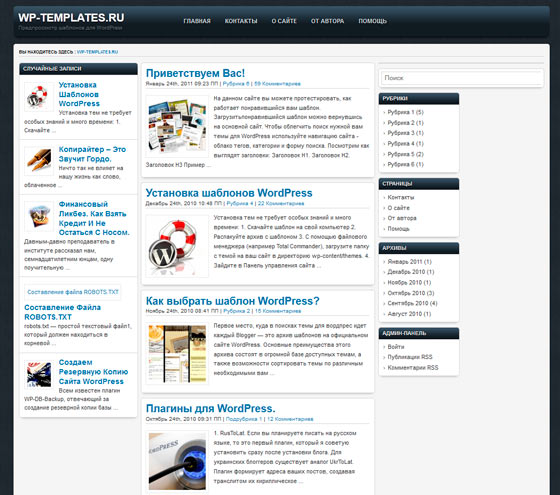Open Как выбрать шаблон WordPress? title
This screenshot has width=560, height=495.
click(x=232, y=301)
